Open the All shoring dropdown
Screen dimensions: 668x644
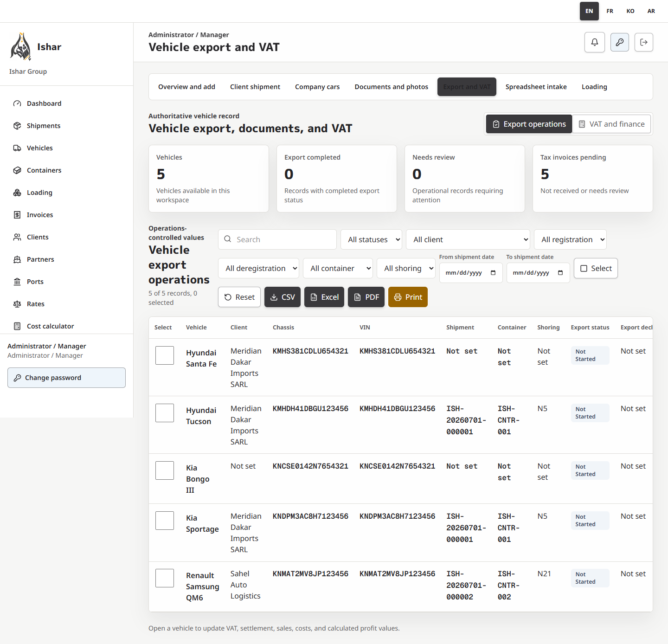(406, 268)
